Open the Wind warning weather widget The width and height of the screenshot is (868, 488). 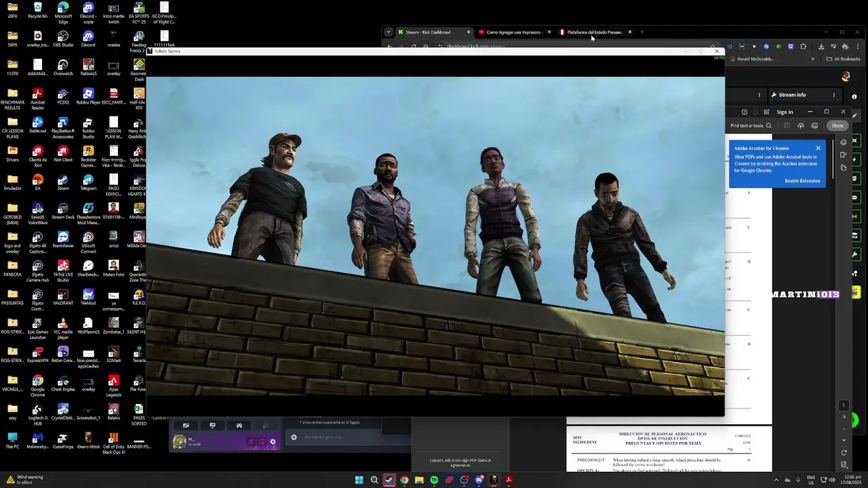pos(24,480)
